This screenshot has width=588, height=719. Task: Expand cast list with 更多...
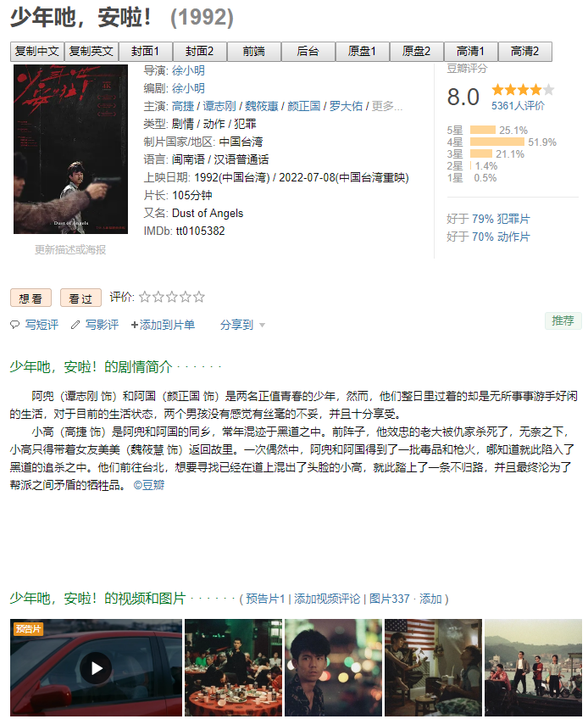coord(387,106)
